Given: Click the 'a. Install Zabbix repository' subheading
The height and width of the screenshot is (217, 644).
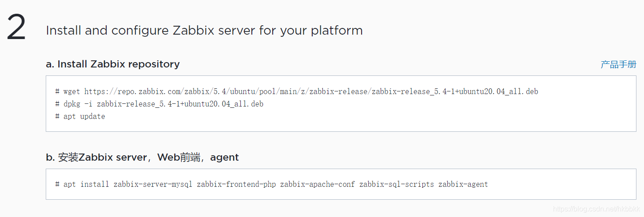Looking at the screenshot, I should click(x=113, y=64).
